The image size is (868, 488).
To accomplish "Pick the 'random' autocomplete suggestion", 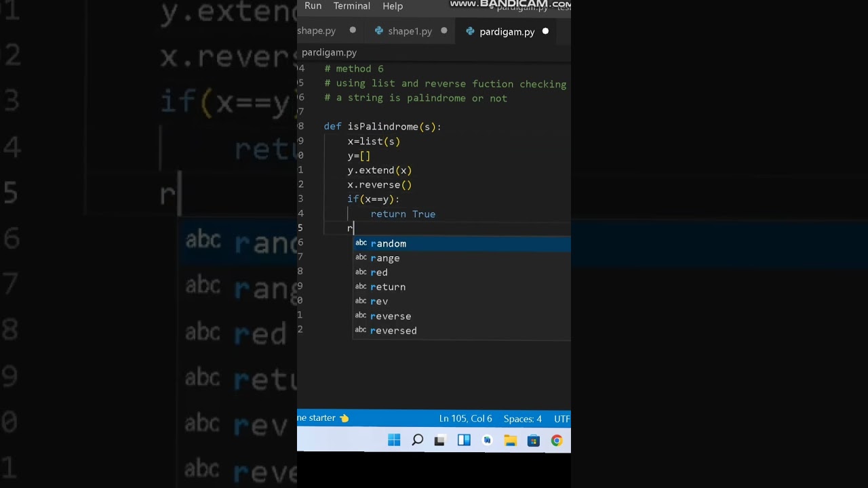I will pos(462,243).
